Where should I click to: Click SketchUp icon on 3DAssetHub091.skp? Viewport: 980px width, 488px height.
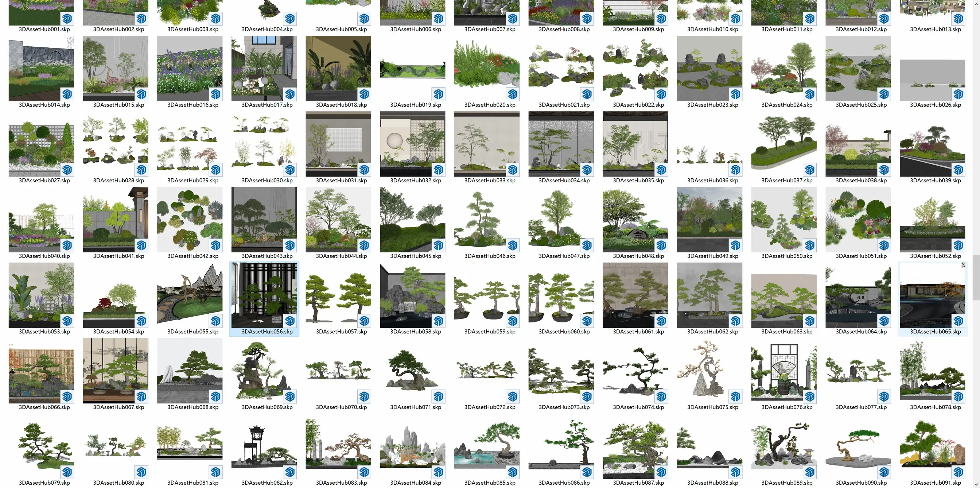point(958,472)
